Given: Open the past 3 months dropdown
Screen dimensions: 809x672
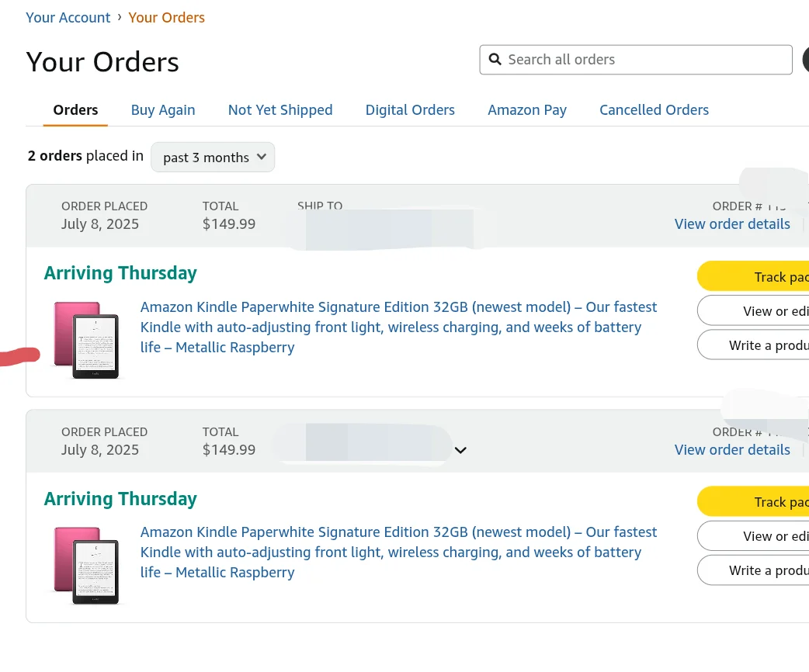Looking at the screenshot, I should click(213, 158).
